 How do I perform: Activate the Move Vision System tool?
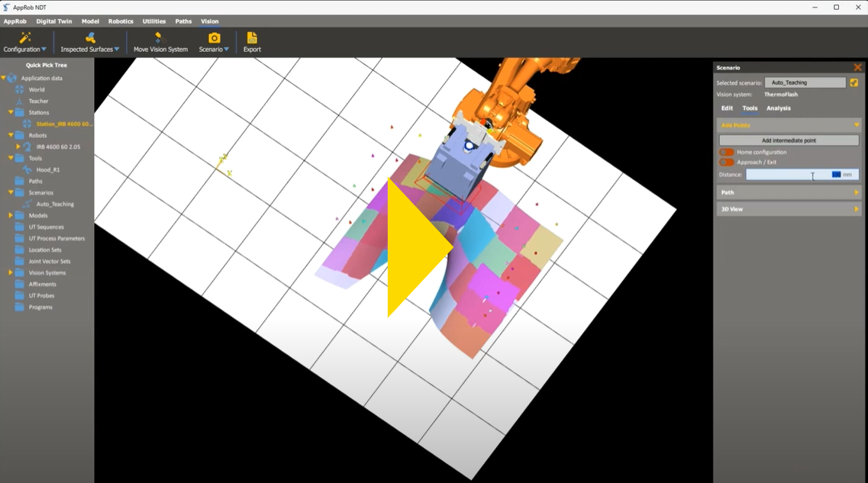coord(160,38)
